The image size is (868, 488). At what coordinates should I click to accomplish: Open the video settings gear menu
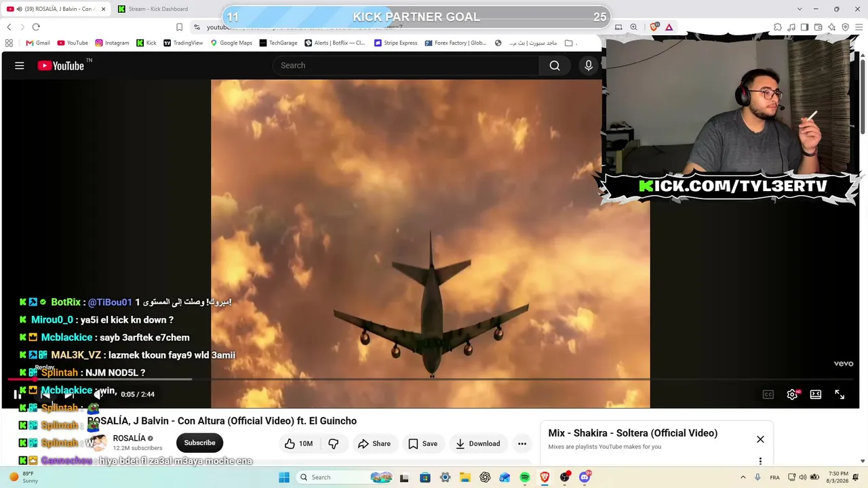click(792, 394)
